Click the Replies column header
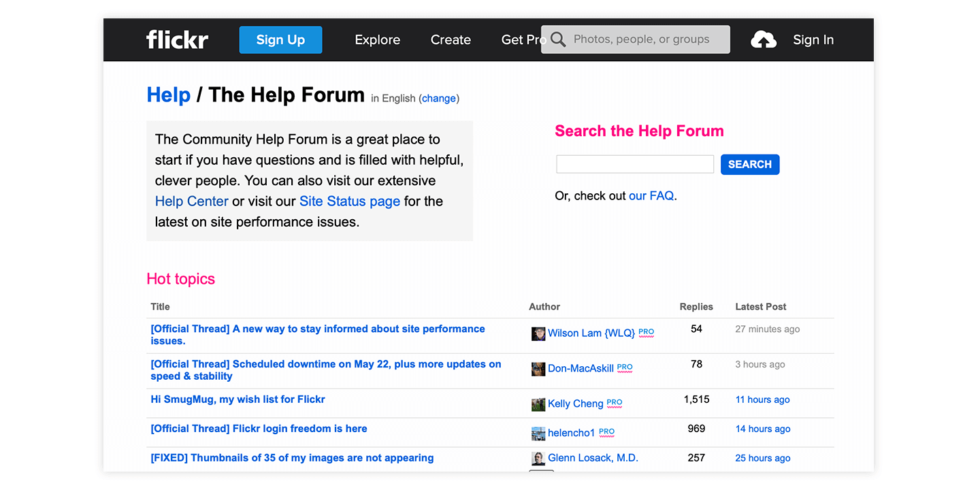The width and height of the screenshot is (980, 490). (x=696, y=307)
